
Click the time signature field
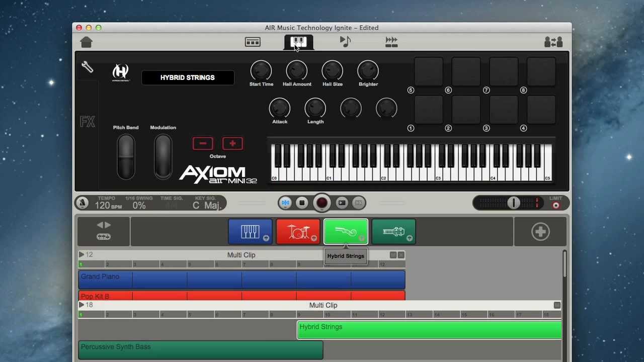pos(171,205)
